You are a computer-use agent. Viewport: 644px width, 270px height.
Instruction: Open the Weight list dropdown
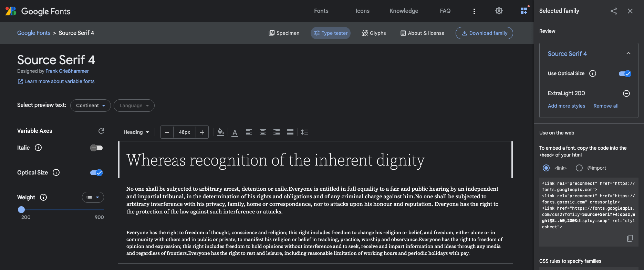(93, 197)
